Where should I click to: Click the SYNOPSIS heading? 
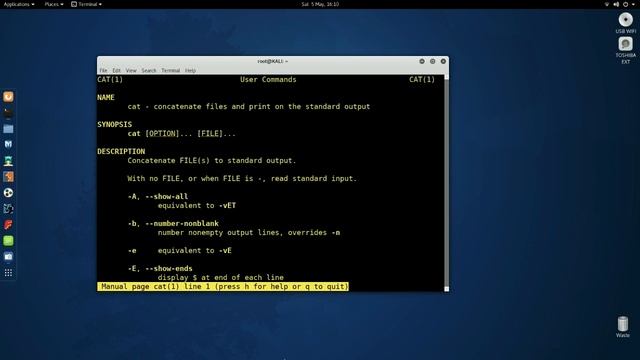(114, 124)
